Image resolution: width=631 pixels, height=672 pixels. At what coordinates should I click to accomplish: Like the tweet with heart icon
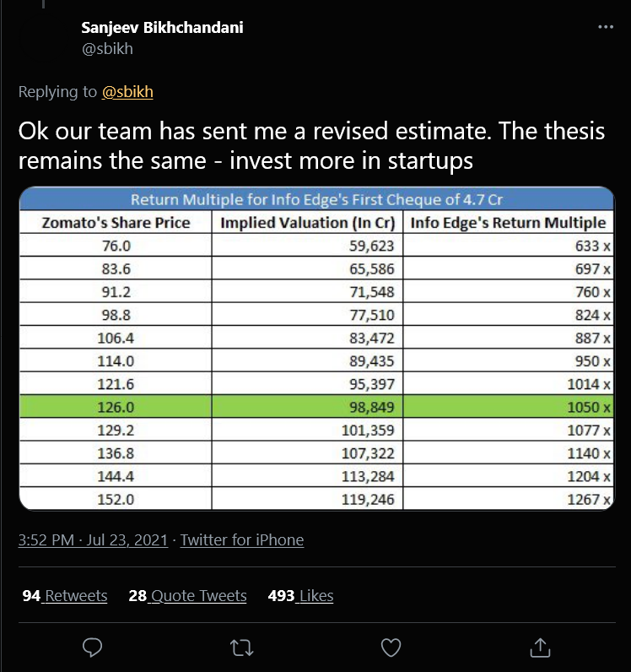point(391,648)
